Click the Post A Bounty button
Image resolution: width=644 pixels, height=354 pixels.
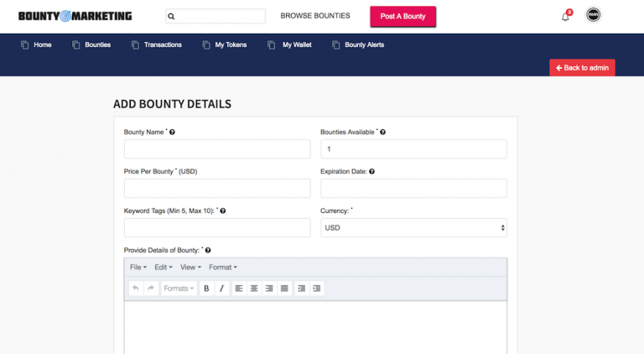click(x=402, y=17)
